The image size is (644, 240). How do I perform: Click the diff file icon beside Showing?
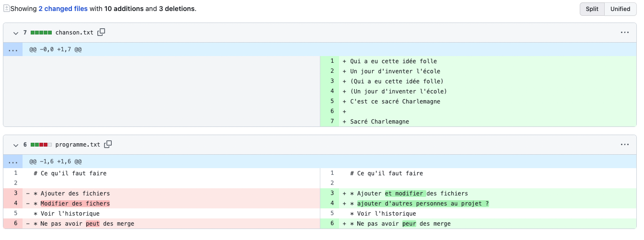[6, 9]
